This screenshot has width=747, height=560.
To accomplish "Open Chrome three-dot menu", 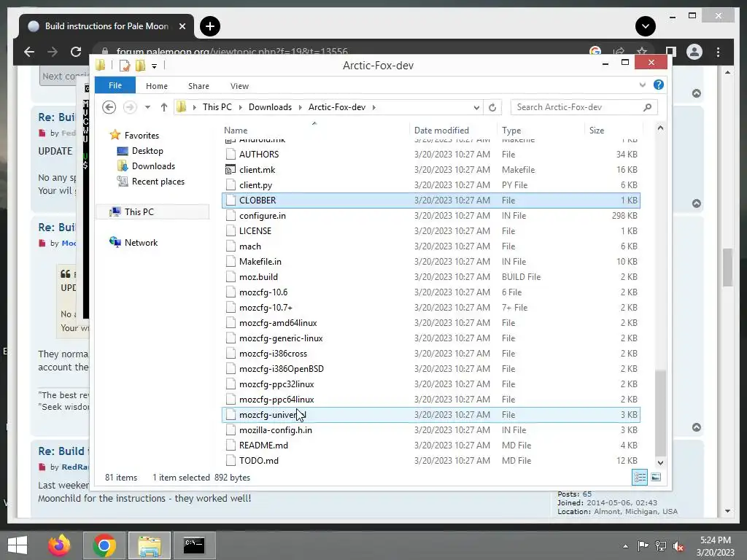I will (719, 52).
